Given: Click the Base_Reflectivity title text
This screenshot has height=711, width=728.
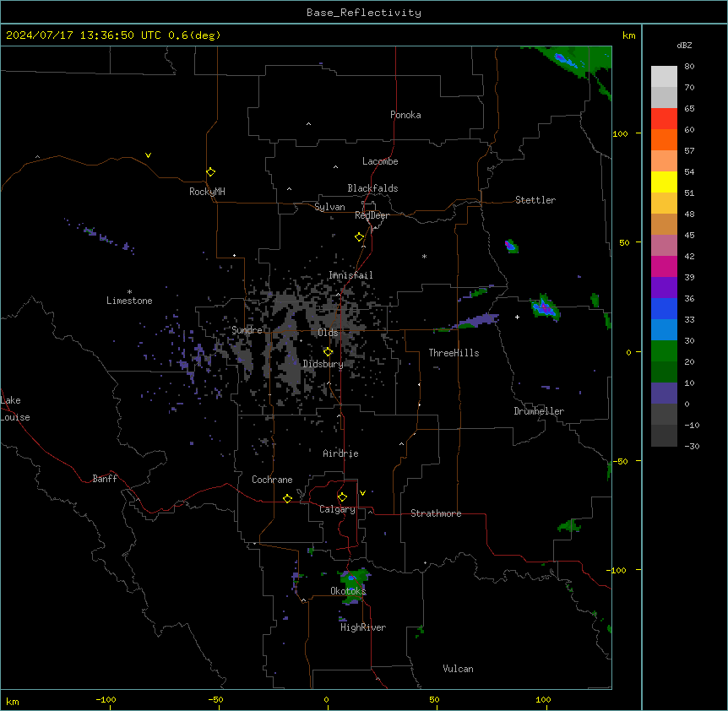Looking at the screenshot, I should pyautogui.click(x=364, y=13).
